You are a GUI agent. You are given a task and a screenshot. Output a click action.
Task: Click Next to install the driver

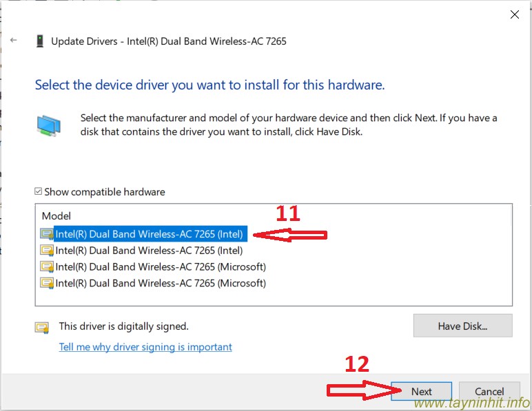click(x=421, y=392)
